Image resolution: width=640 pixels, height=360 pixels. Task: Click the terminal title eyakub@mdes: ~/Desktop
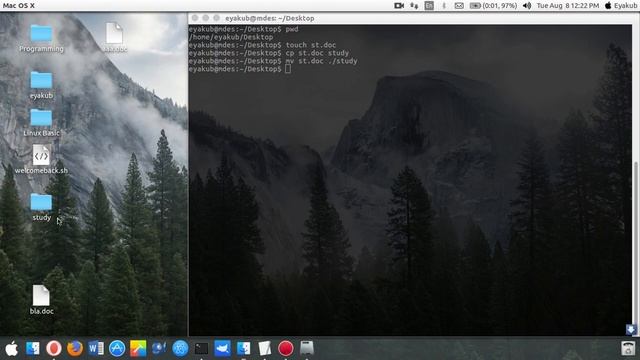point(270,18)
